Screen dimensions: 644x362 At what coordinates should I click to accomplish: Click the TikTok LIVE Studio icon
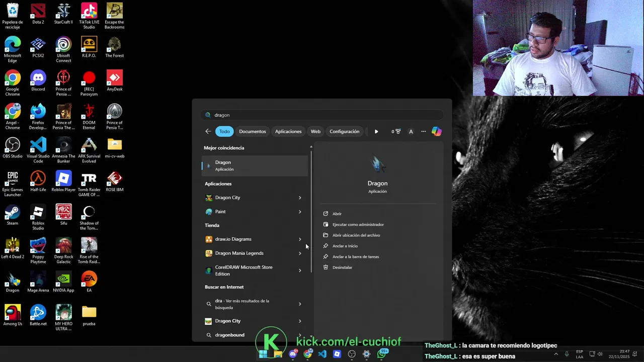(89, 16)
